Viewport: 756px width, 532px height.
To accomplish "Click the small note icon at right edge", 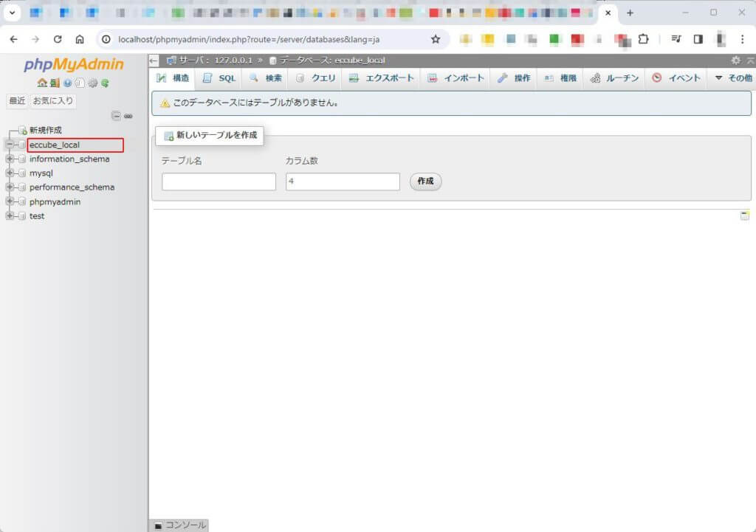I will coord(745,215).
